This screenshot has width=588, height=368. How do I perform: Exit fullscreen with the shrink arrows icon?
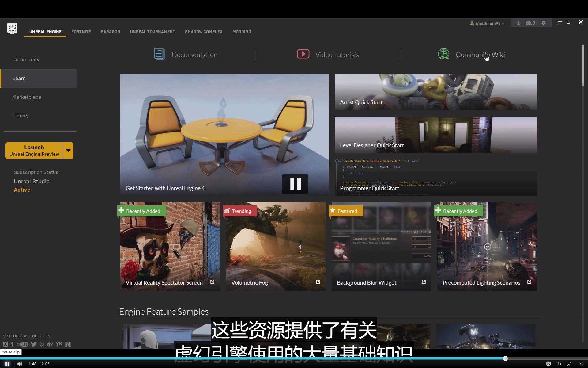(570, 364)
